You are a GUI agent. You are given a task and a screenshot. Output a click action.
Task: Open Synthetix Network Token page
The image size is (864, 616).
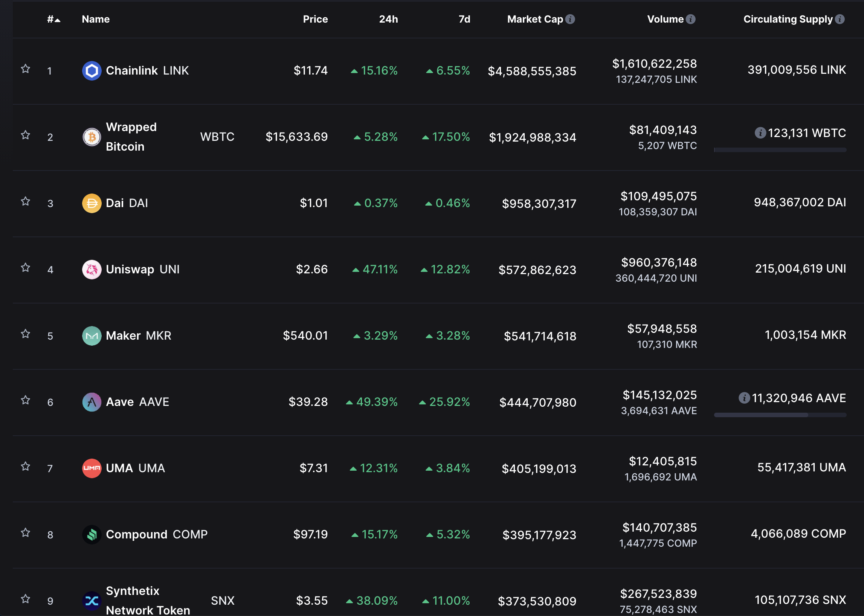pos(148,600)
